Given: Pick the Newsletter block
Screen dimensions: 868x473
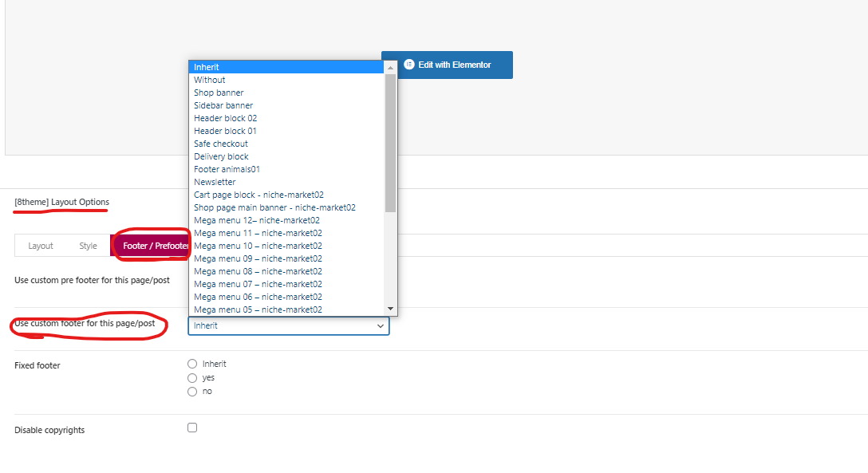Looking at the screenshot, I should (x=286, y=182).
